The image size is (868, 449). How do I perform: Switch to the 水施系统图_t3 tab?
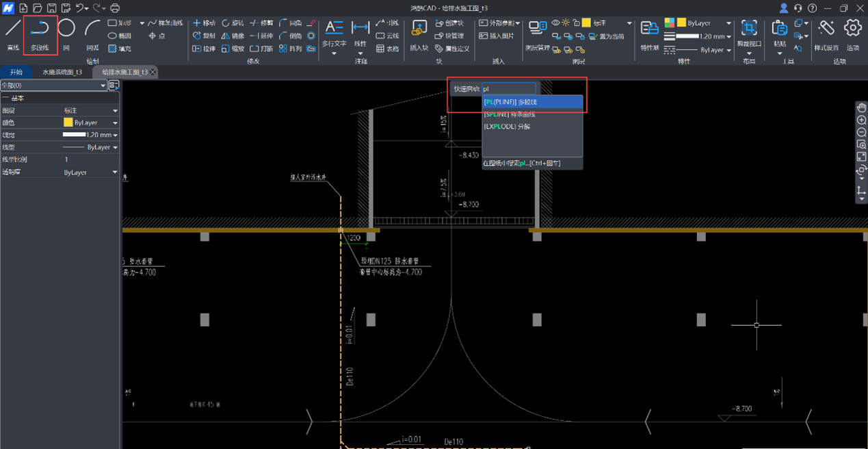click(62, 72)
